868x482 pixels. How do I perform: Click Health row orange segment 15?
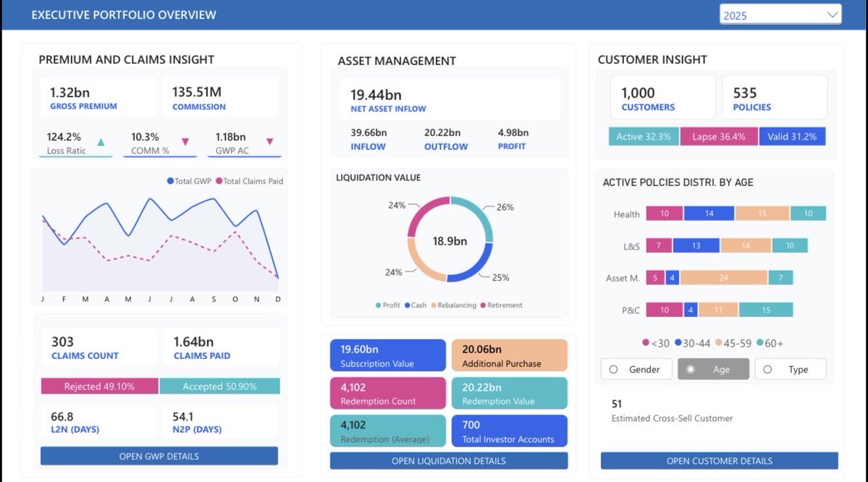coord(762,213)
